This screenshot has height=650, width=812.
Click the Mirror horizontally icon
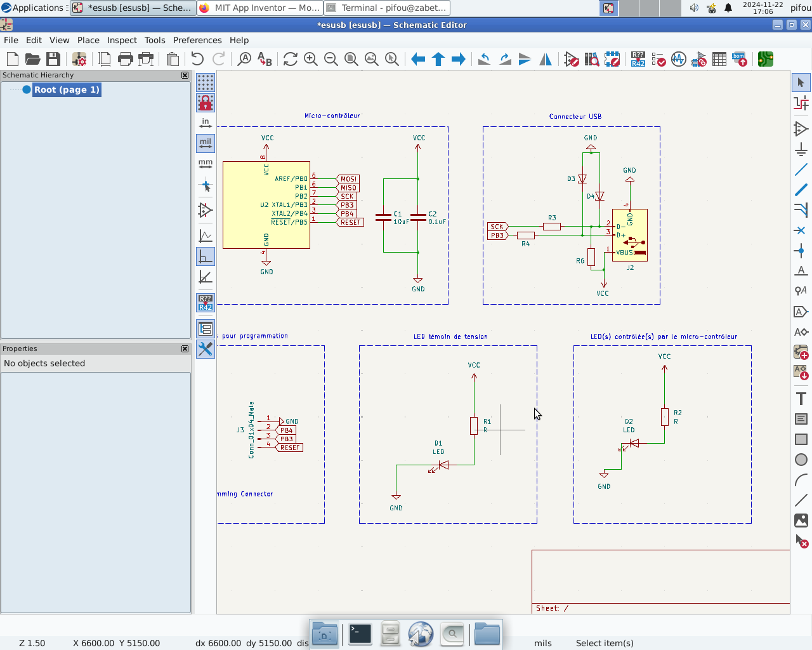tap(546, 59)
